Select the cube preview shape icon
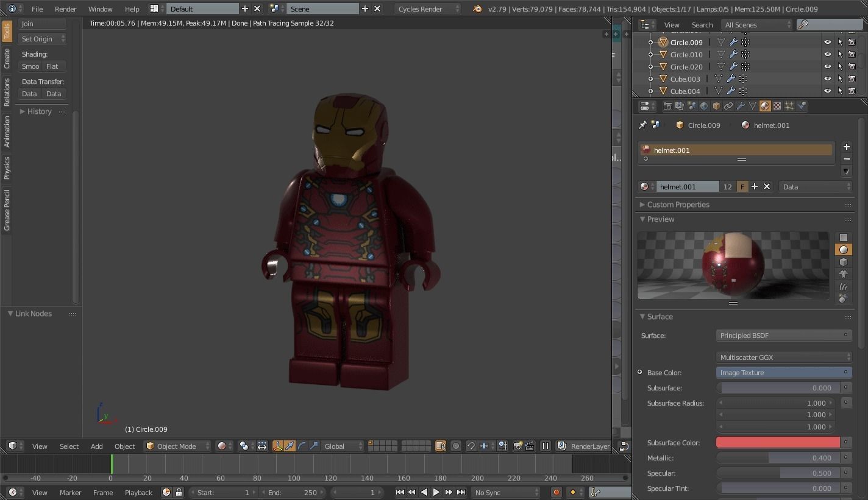 coord(844,262)
